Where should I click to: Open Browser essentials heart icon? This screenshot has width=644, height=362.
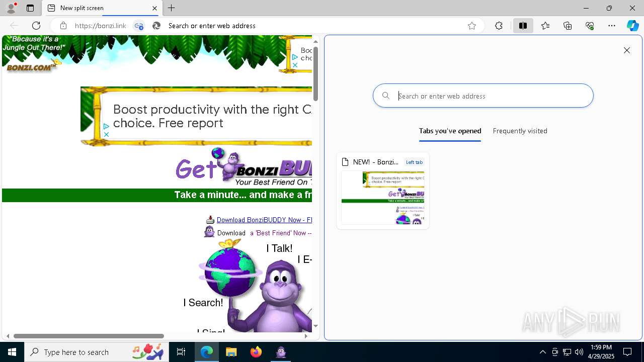point(590,26)
